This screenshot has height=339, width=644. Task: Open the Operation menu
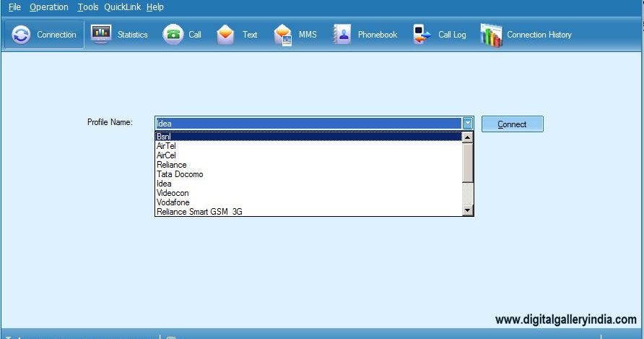click(x=49, y=7)
